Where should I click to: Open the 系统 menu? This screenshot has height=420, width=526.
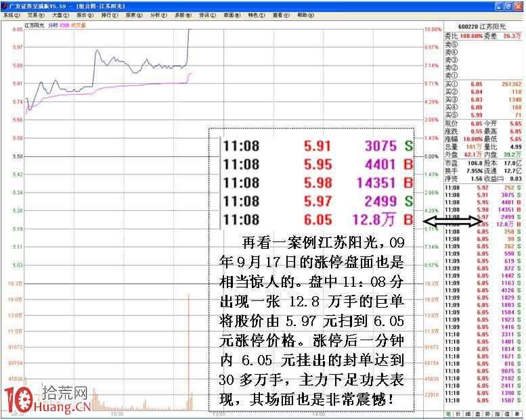[x=12, y=16]
